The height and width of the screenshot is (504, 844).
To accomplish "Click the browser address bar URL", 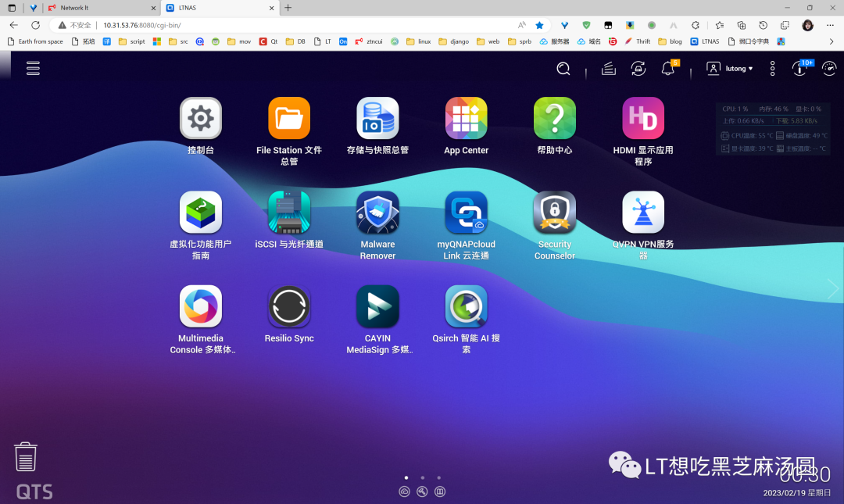I will point(142,25).
